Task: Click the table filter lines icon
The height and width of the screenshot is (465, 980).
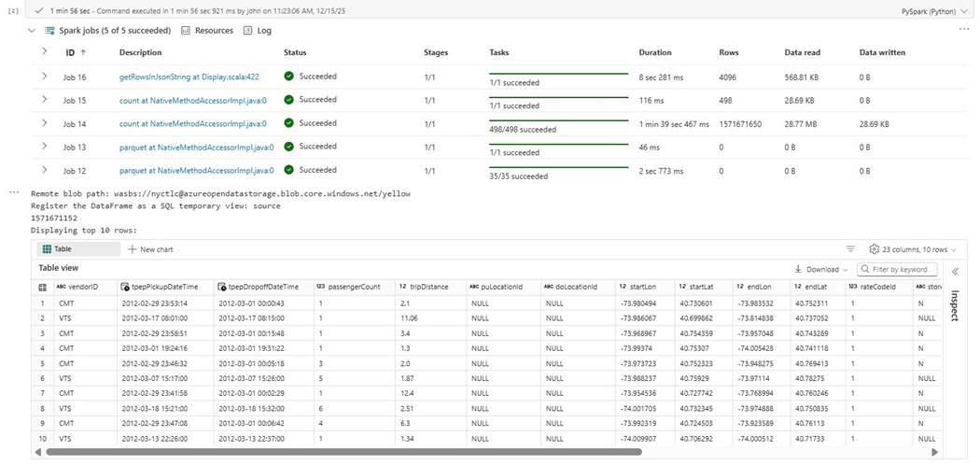Action: (850, 249)
